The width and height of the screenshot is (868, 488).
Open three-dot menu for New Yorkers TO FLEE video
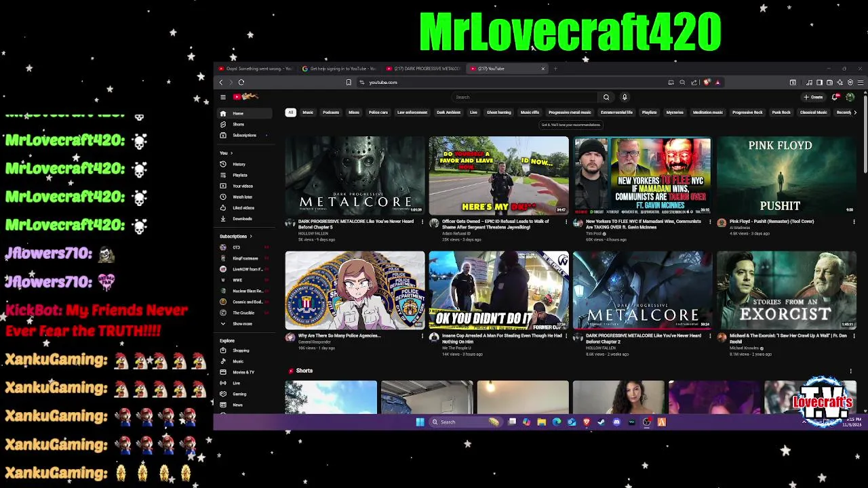click(710, 222)
